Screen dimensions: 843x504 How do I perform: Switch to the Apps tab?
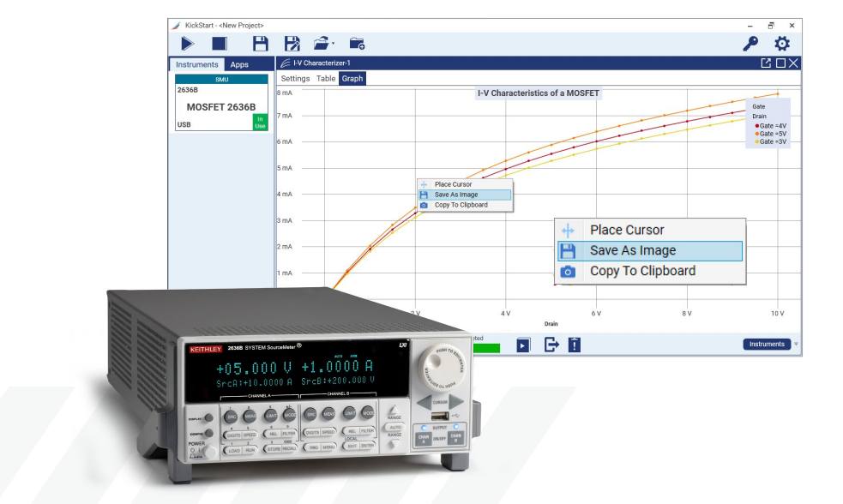click(x=239, y=64)
